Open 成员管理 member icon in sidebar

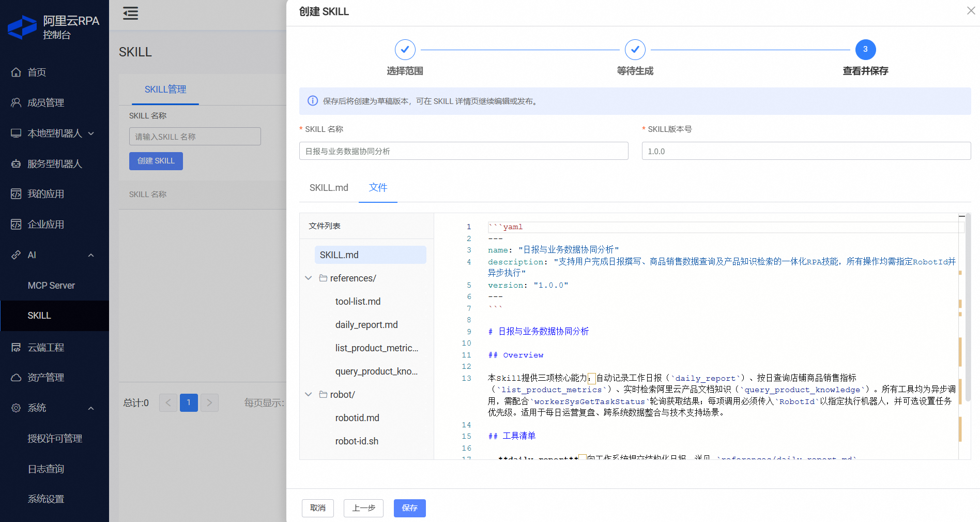click(16, 103)
